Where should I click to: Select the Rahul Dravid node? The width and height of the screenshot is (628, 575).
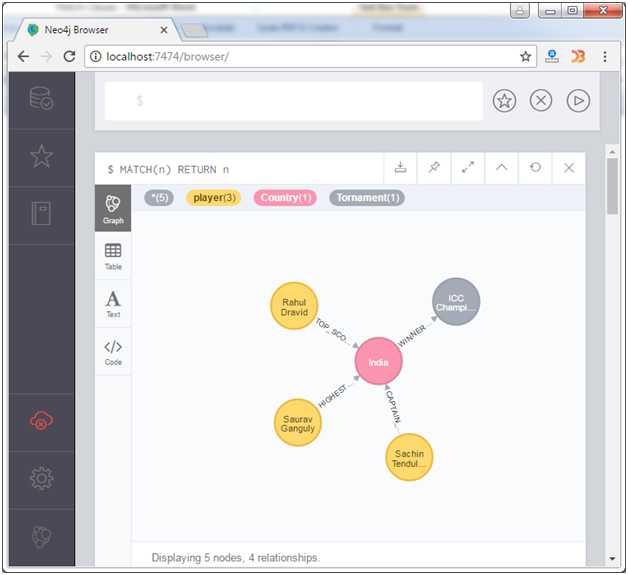pos(294,306)
